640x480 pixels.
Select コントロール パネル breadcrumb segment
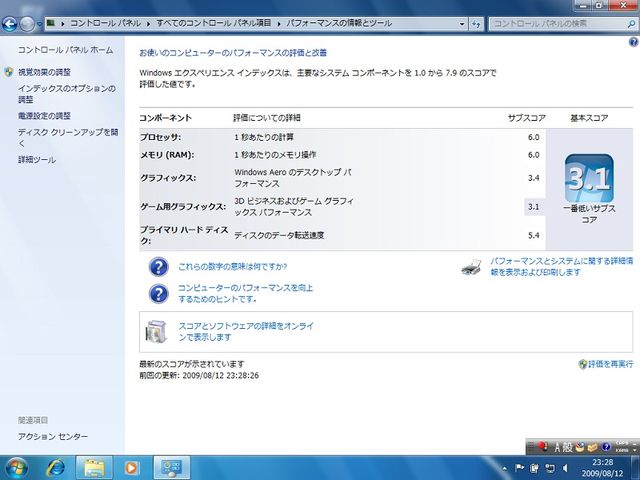105,23
